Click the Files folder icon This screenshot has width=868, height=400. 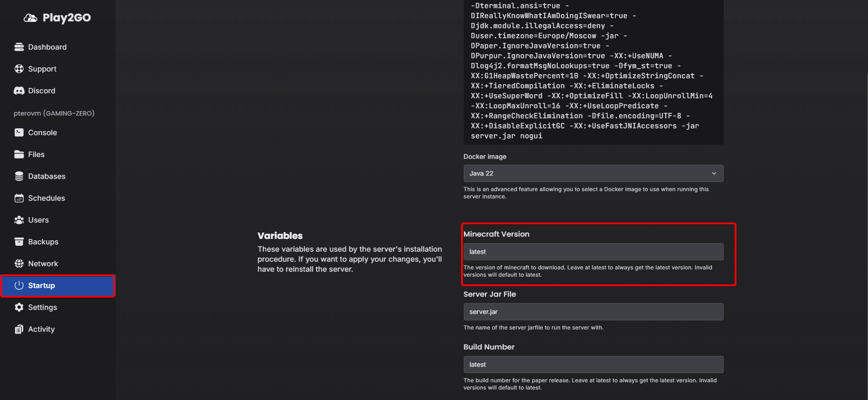click(19, 154)
